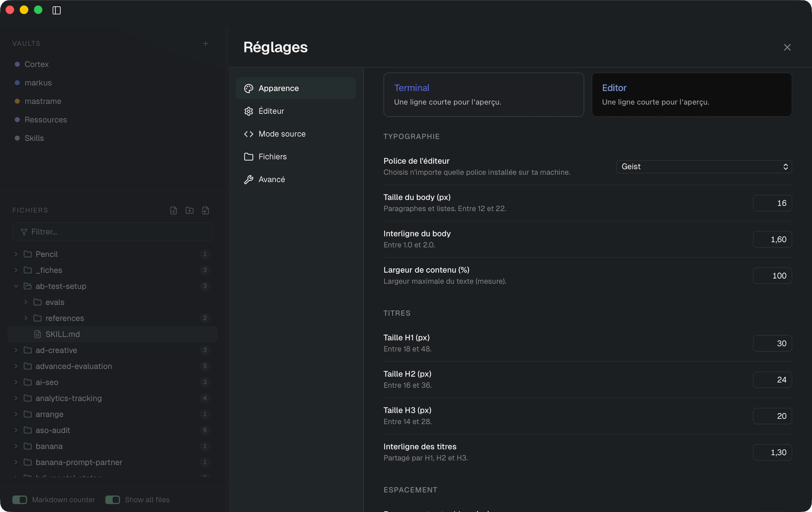The height and width of the screenshot is (512, 812).
Task: Toggle the Show all files switch
Action: pos(113,499)
